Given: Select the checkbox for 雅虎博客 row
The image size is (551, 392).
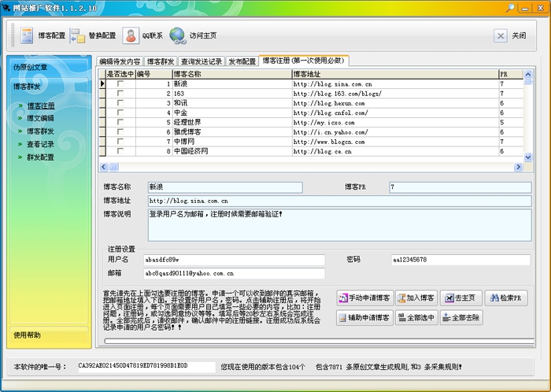Looking at the screenshot, I should 120,131.
